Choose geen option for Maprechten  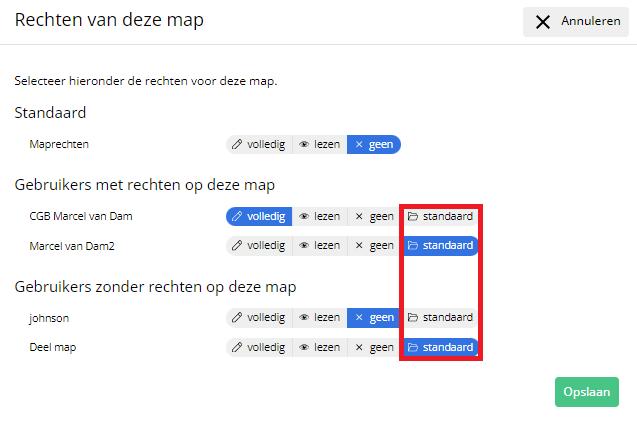pos(374,144)
